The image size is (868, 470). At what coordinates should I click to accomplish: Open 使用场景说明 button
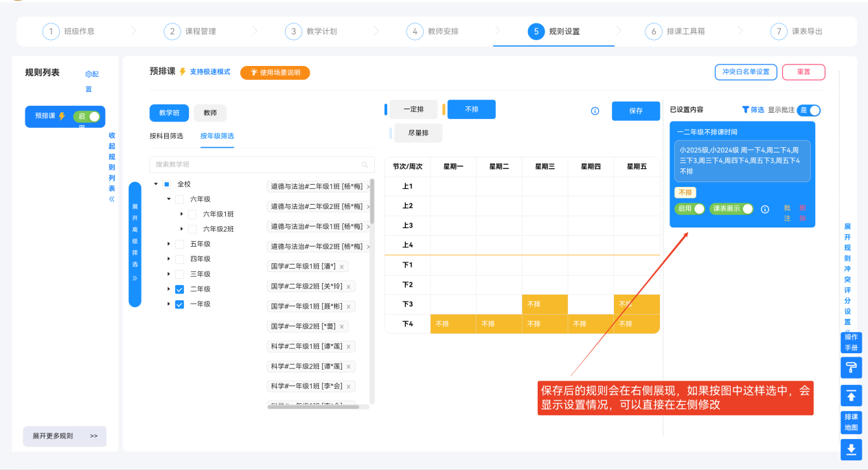275,73
